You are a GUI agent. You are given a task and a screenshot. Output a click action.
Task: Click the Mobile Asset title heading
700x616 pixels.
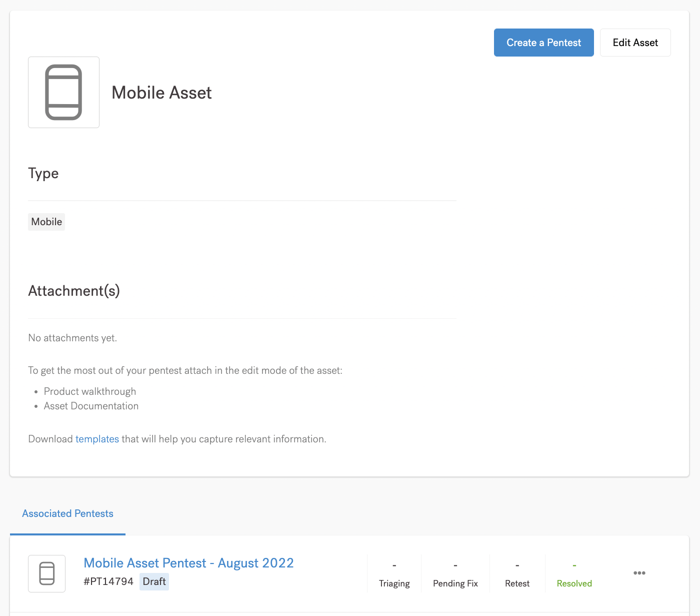tap(161, 93)
